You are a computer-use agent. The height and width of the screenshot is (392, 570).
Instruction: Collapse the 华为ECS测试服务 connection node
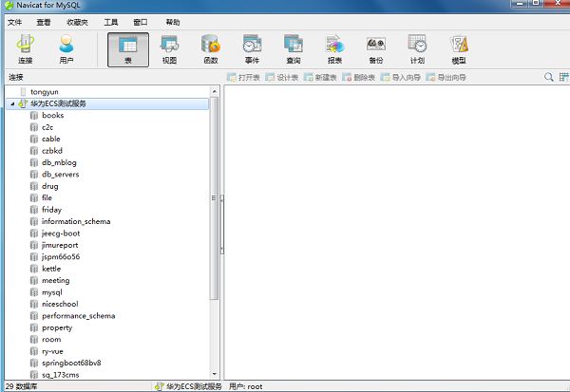click(12, 103)
